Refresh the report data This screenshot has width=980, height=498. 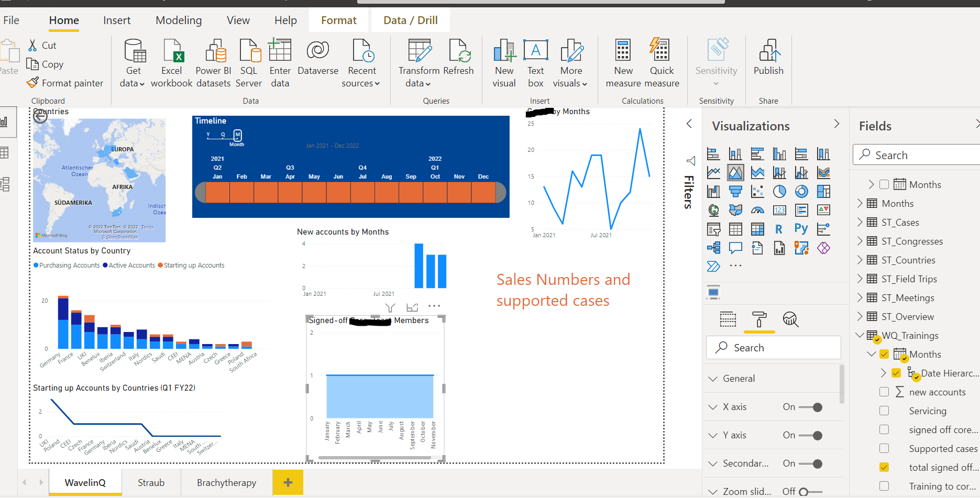coord(458,58)
